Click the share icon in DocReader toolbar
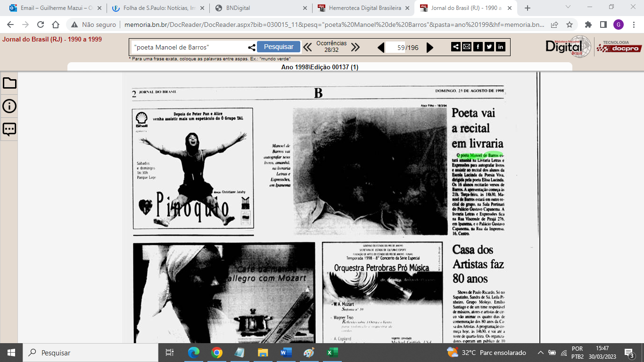644x362 pixels. (x=456, y=47)
